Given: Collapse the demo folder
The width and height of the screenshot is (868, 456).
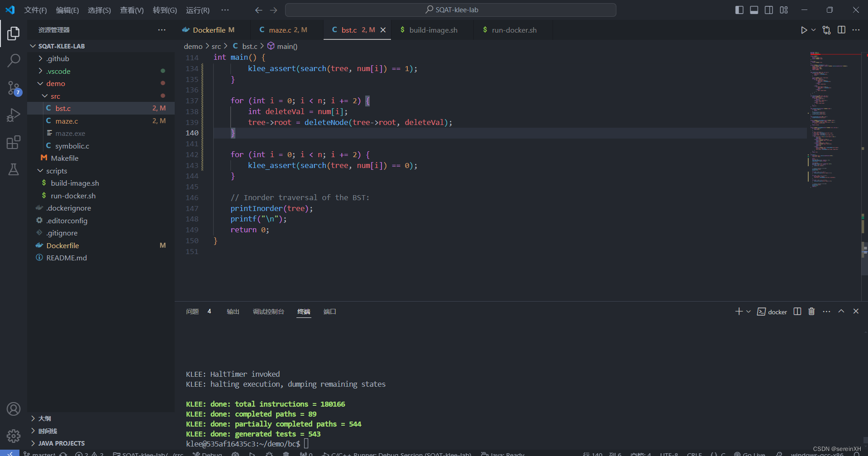Looking at the screenshot, I should pos(101,83).
